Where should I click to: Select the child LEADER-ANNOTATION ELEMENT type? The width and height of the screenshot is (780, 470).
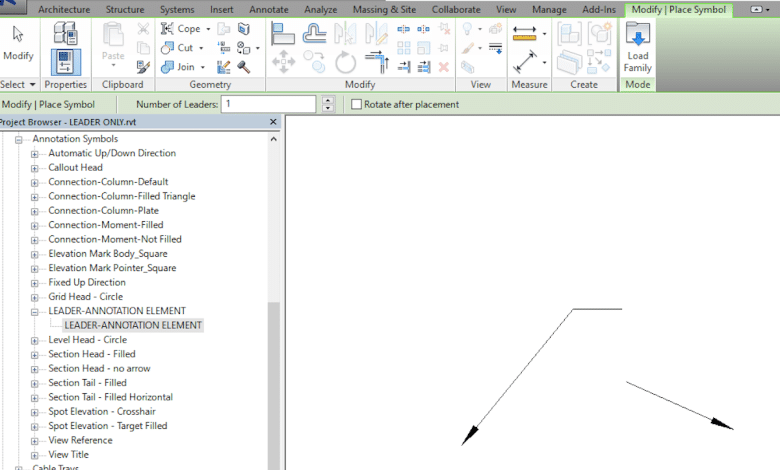pos(133,325)
